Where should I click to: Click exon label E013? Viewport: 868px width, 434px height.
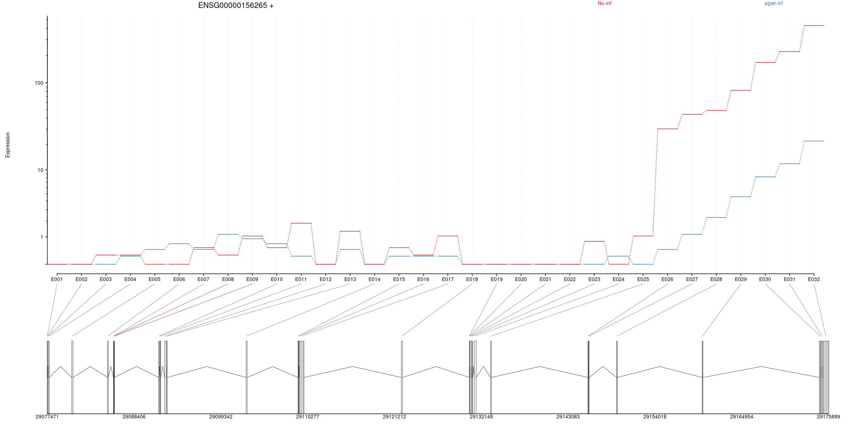(350, 279)
